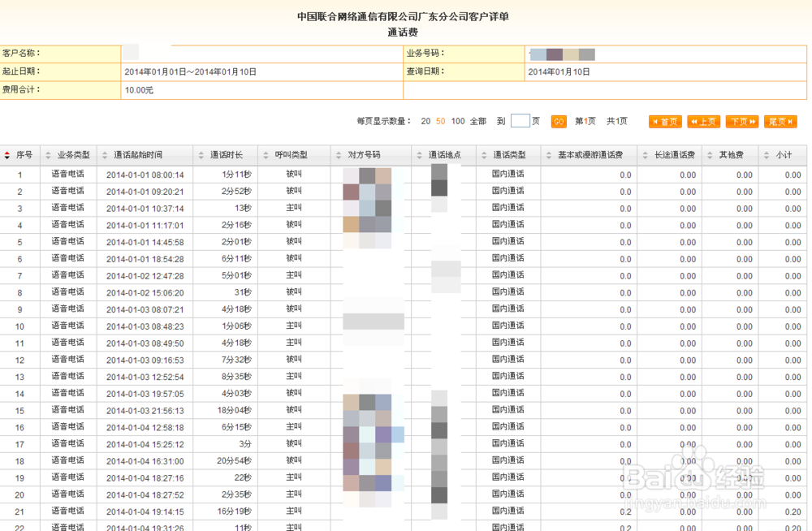This screenshot has width=812, height=531.
Task: Click the 费用合计 label cell
Action: coord(61,90)
